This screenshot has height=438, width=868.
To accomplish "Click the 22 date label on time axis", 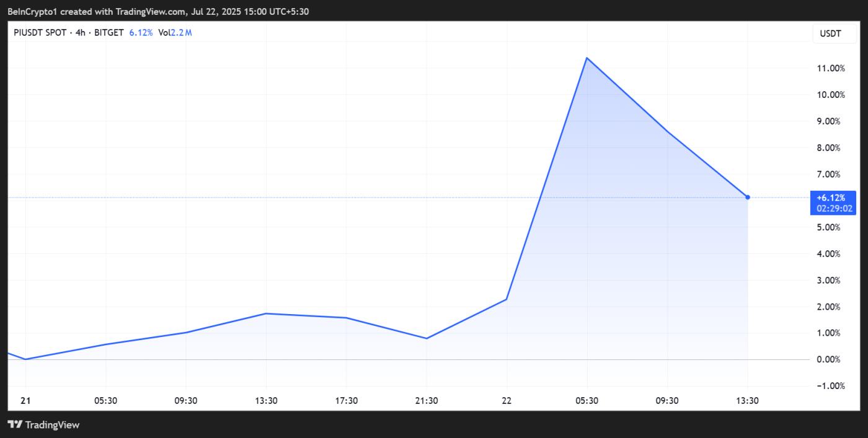I will [507, 401].
